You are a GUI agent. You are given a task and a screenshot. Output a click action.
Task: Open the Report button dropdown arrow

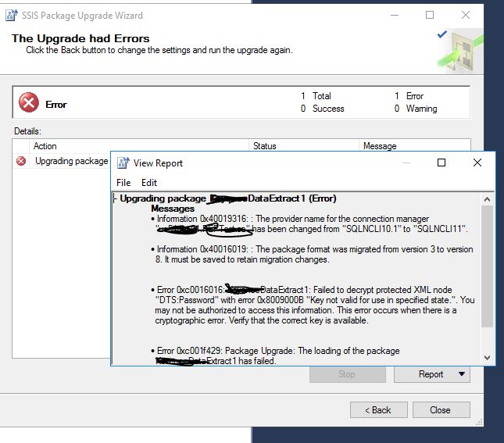pyautogui.click(x=462, y=374)
